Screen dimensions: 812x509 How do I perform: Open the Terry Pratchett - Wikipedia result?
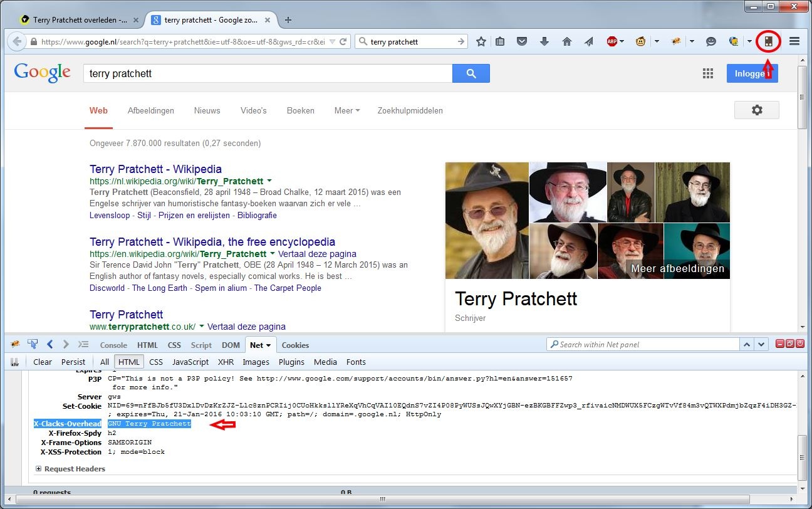tap(155, 169)
